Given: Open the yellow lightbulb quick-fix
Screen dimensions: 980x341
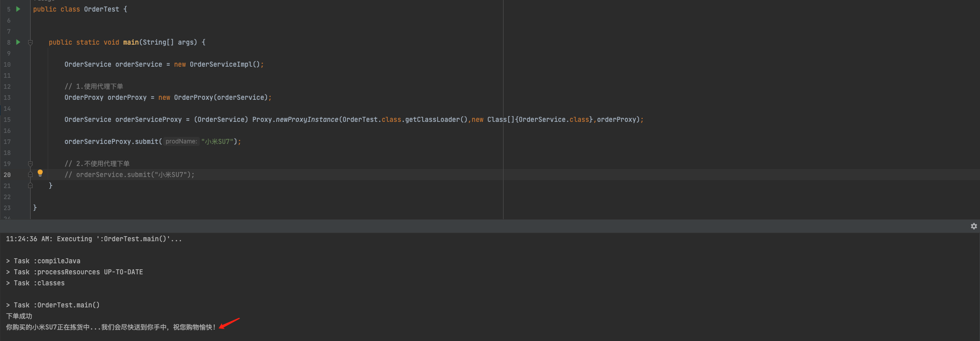Looking at the screenshot, I should 40,173.
